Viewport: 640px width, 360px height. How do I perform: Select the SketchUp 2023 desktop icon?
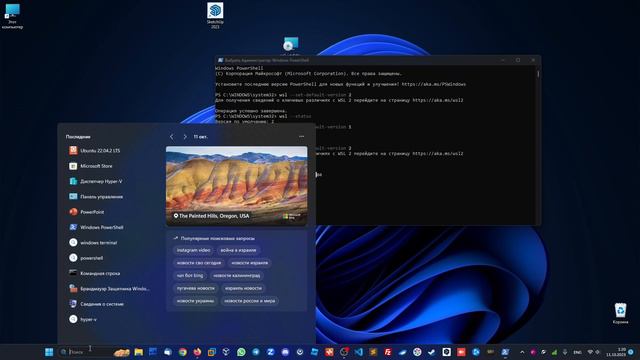click(x=215, y=16)
